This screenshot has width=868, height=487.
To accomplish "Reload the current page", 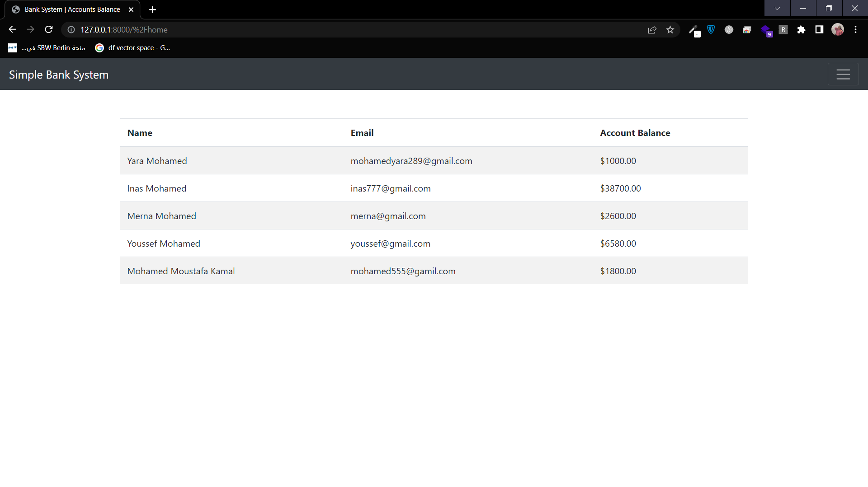I will coord(48,29).
